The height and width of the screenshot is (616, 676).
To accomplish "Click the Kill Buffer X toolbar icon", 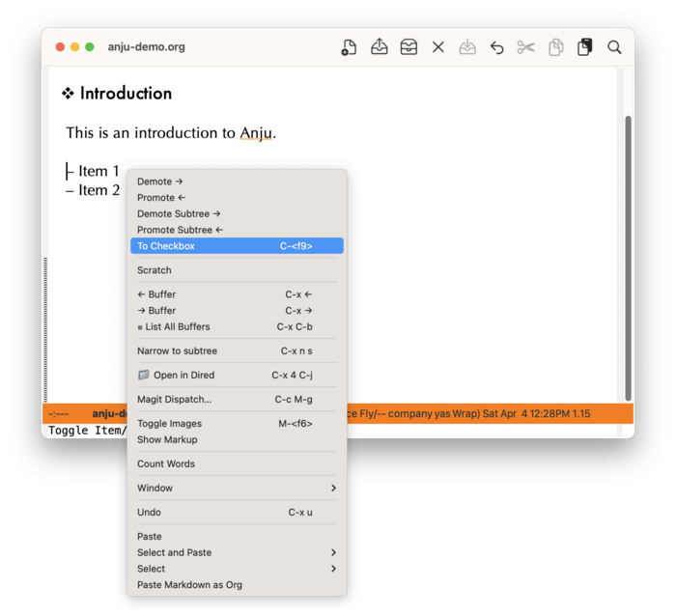I will 438,47.
